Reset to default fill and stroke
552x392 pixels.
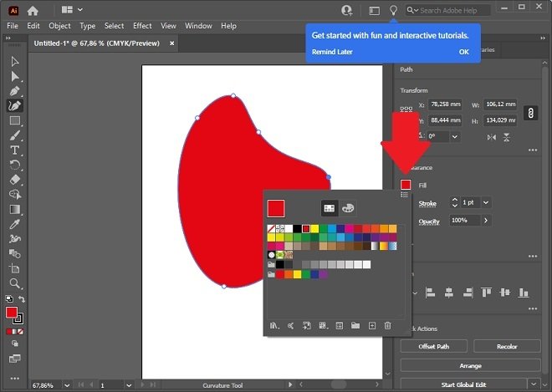point(9,299)
